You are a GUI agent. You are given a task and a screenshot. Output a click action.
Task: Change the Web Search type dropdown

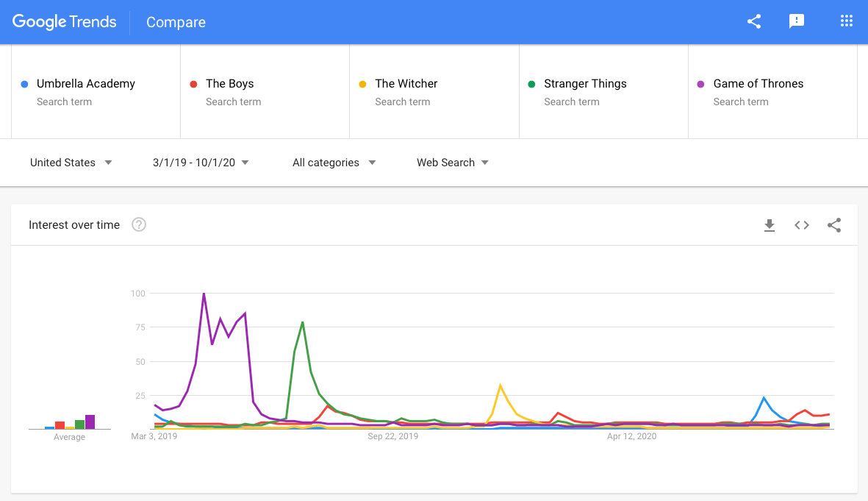[x=453, y=163]
